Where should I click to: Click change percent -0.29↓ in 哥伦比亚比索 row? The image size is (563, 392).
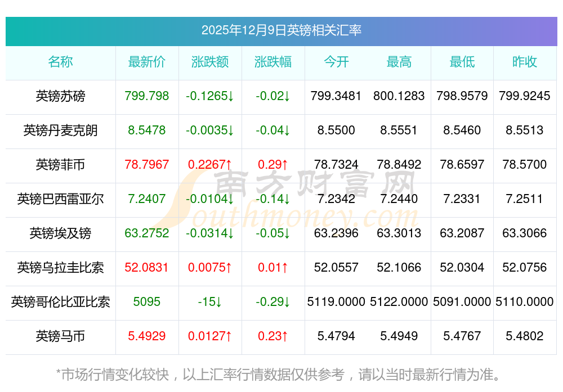point(273,301)
